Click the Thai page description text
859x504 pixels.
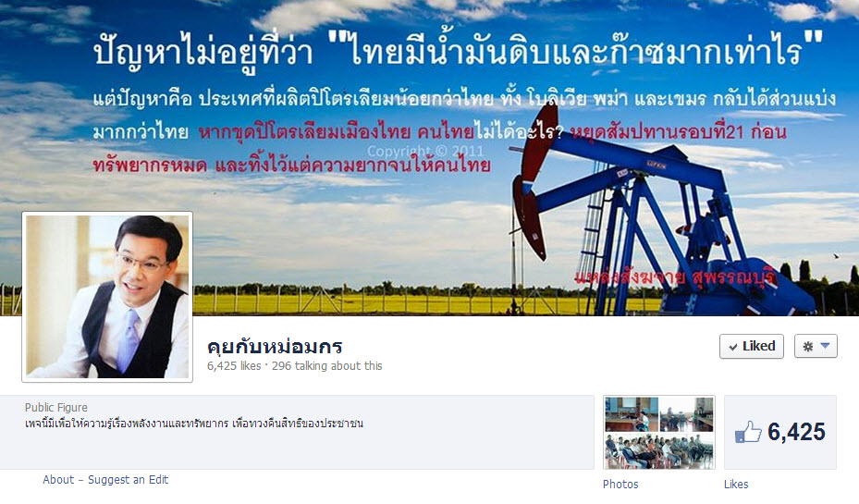[194, 424]
